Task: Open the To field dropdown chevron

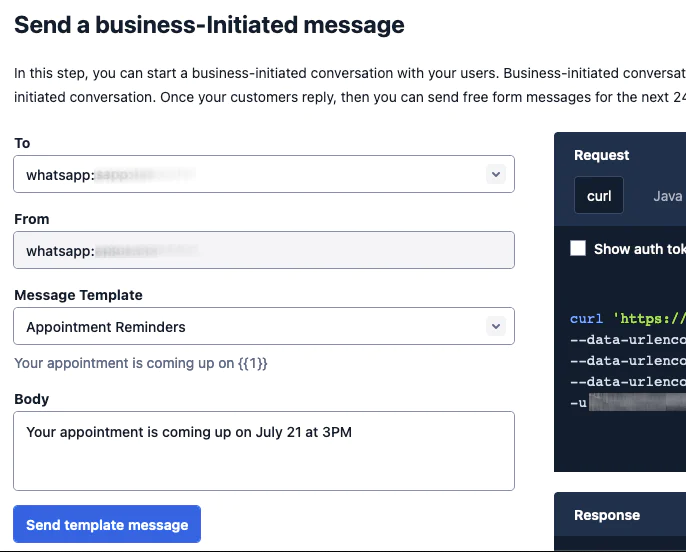Action: 496,174
